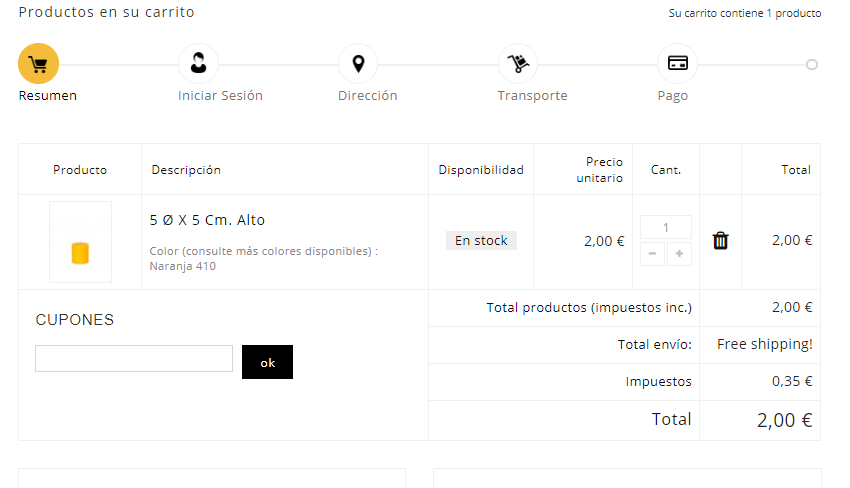This screenshot has width=850, height=488.
Task: Select the Resumen step label
Action: pyautogui.click(x=48, y=96)
